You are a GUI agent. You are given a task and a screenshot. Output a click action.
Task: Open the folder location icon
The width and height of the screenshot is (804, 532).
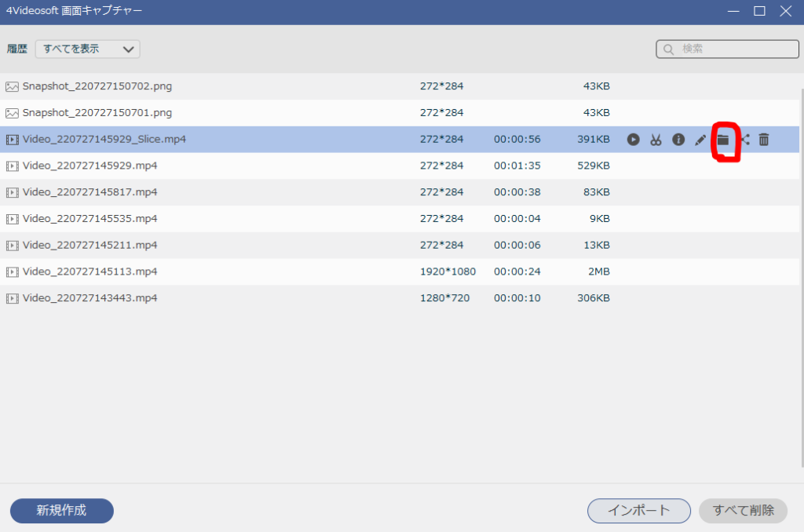click(723, 140)
